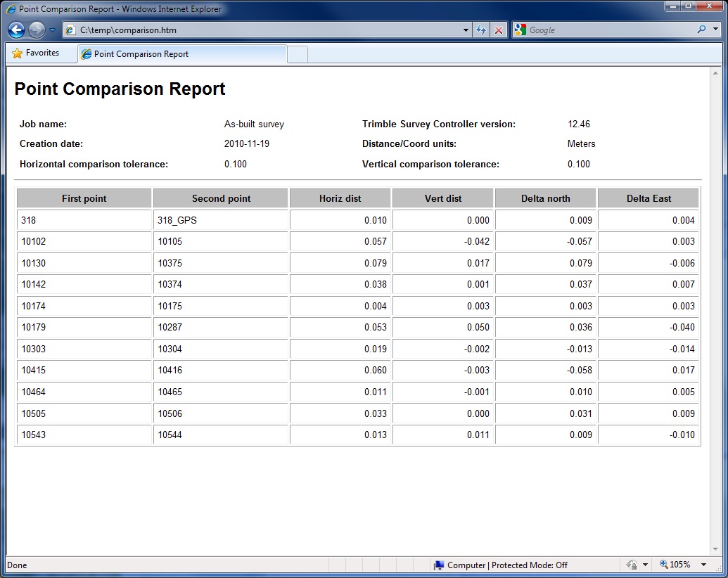728x578 pixels.
Task: Open the Favorites button
Action: [x=36, y=53]
